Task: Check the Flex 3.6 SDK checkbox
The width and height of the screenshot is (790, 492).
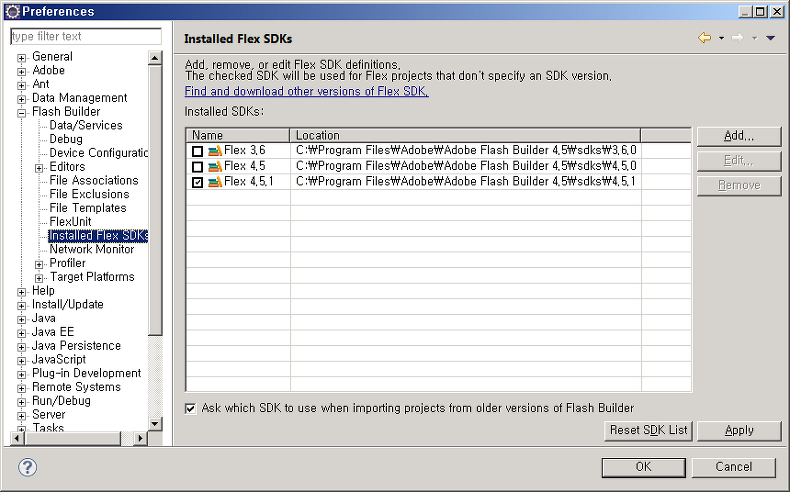Action: 198,151
